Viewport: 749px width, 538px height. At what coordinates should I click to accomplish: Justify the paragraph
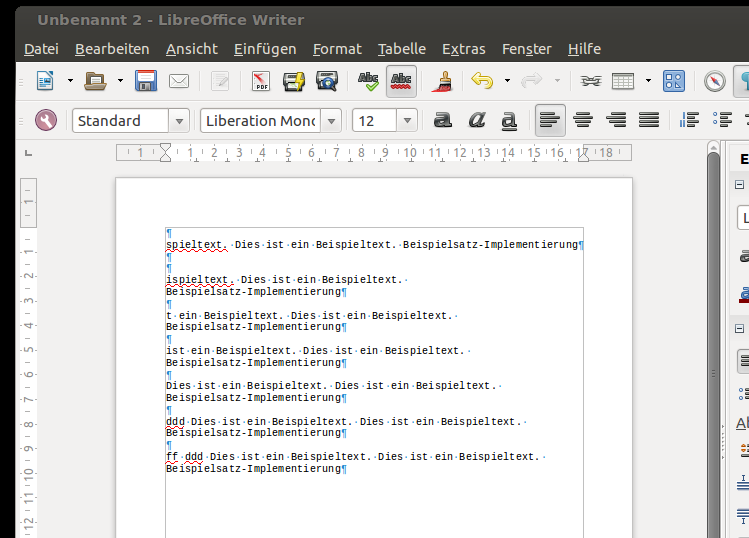coord(649,120)
